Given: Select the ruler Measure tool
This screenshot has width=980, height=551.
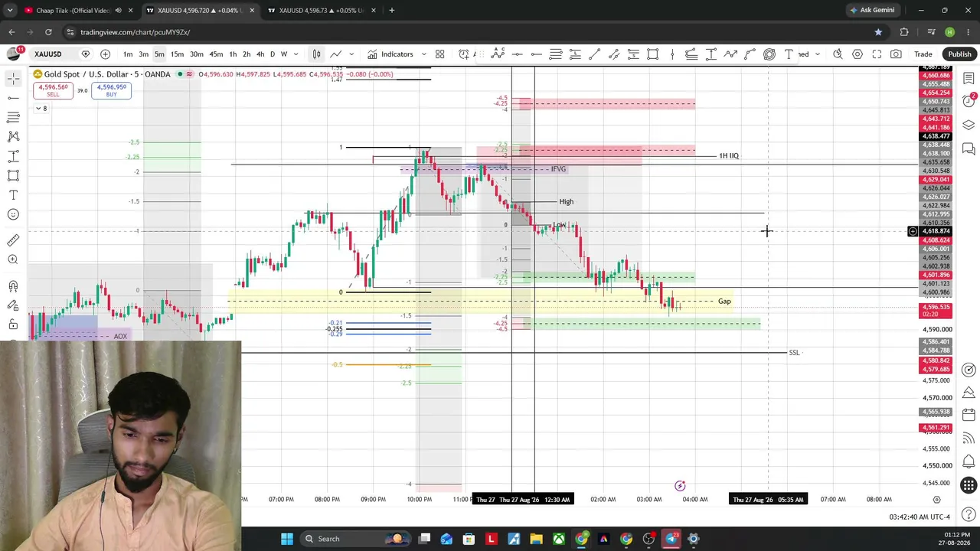Looking at the screenshot, I should (13, 240).
